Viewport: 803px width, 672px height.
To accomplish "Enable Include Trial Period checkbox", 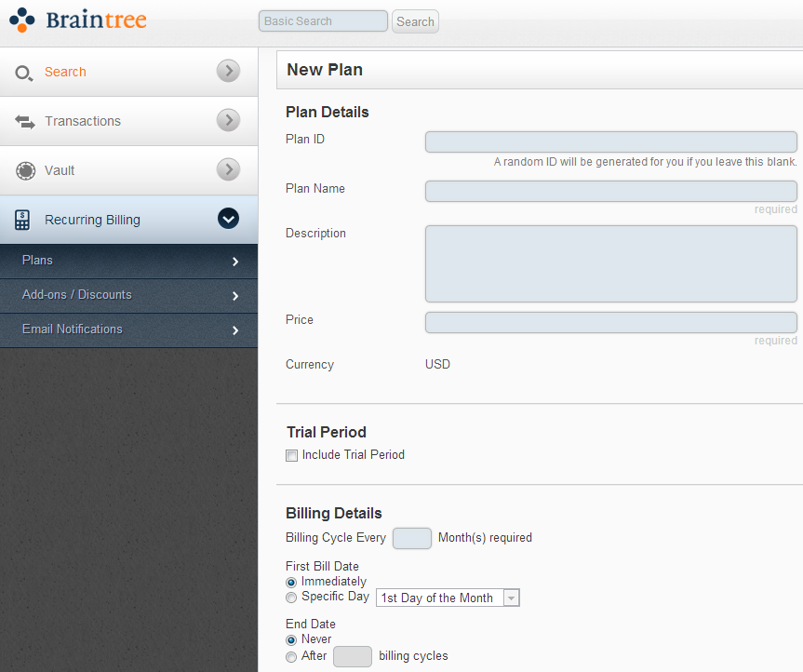I will pos(291,455).
